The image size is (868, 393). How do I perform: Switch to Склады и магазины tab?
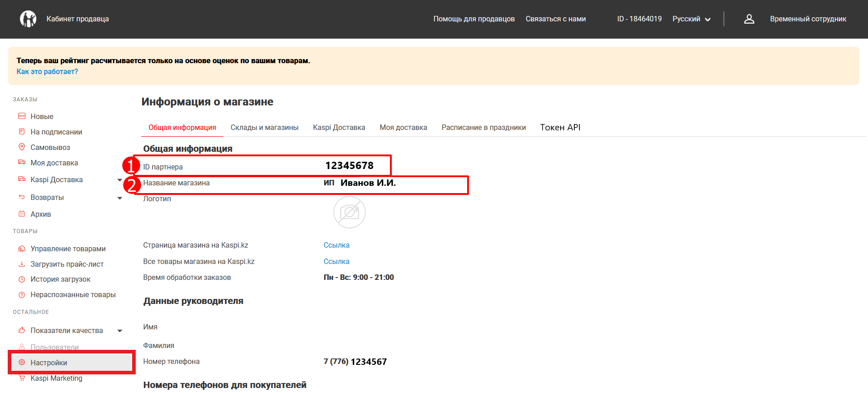coord(265,128)
